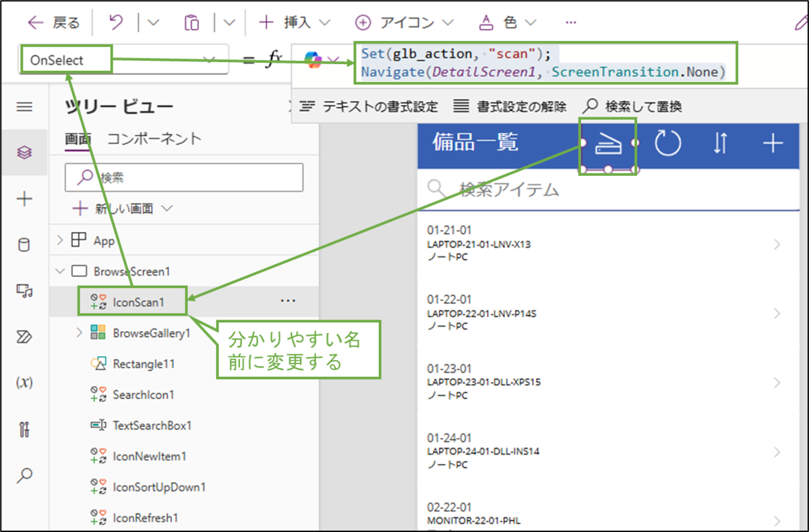809x532 pixels.
Task: Open chevron for LAPTOP-24-01-DLL-INS14 row
Action: coord(777,451)
